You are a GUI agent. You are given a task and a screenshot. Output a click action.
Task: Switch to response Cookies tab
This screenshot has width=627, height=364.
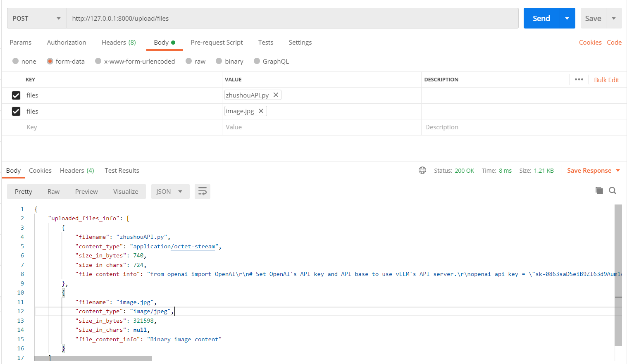(x=40, y=170)
